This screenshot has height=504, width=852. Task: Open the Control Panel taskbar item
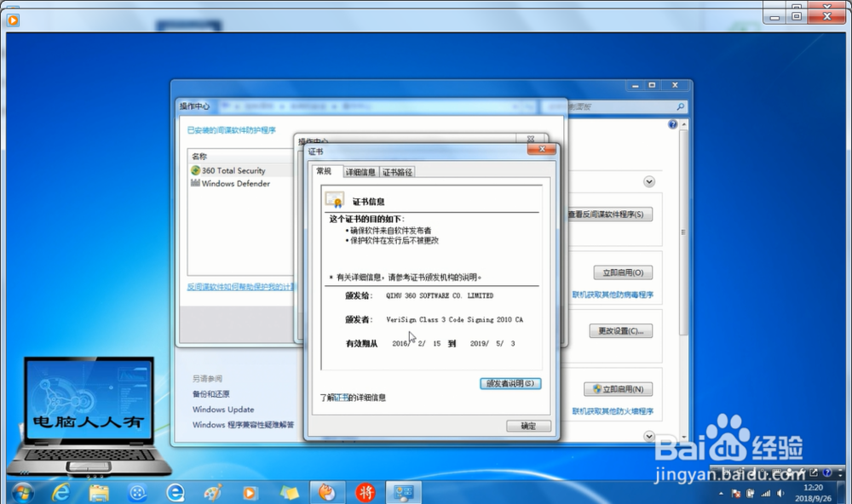(404, 493)
